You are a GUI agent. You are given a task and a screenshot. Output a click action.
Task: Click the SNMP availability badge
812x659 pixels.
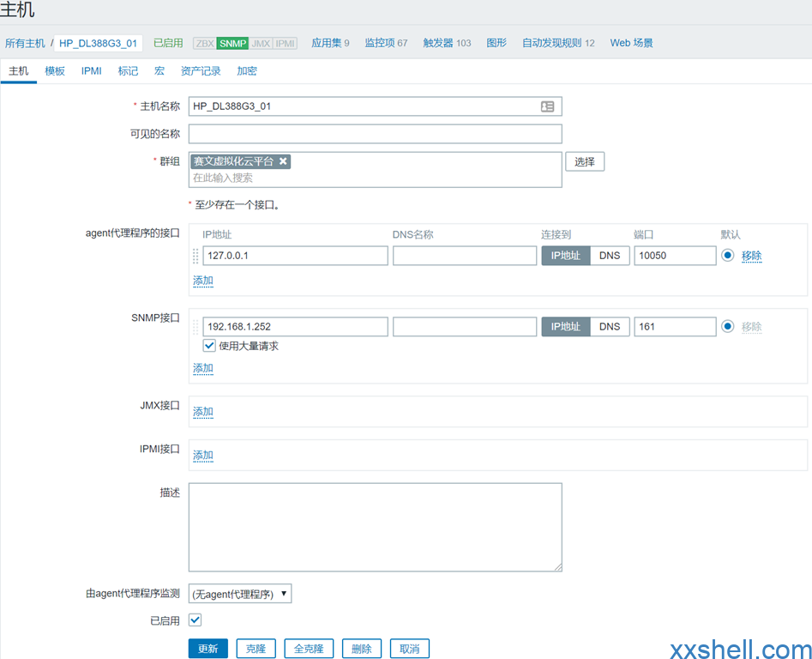(232, 43)
